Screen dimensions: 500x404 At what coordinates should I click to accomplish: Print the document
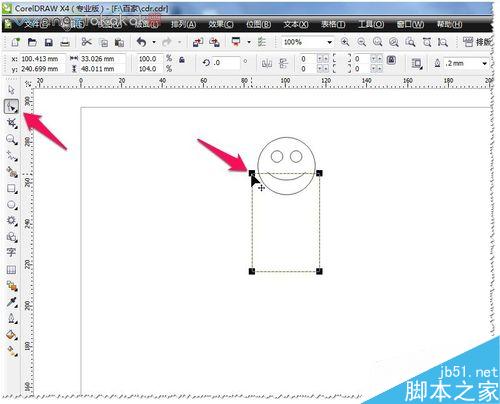click(65, 43)
